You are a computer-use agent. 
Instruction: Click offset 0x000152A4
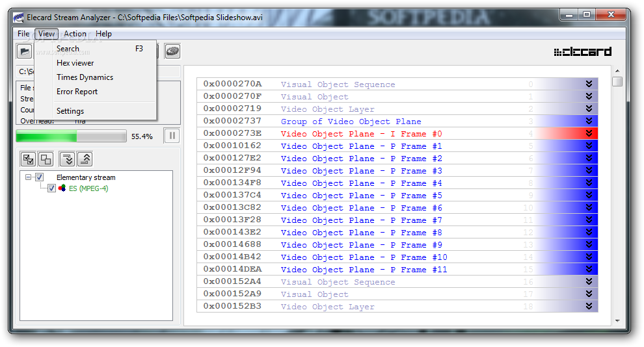tap(232, 281)
